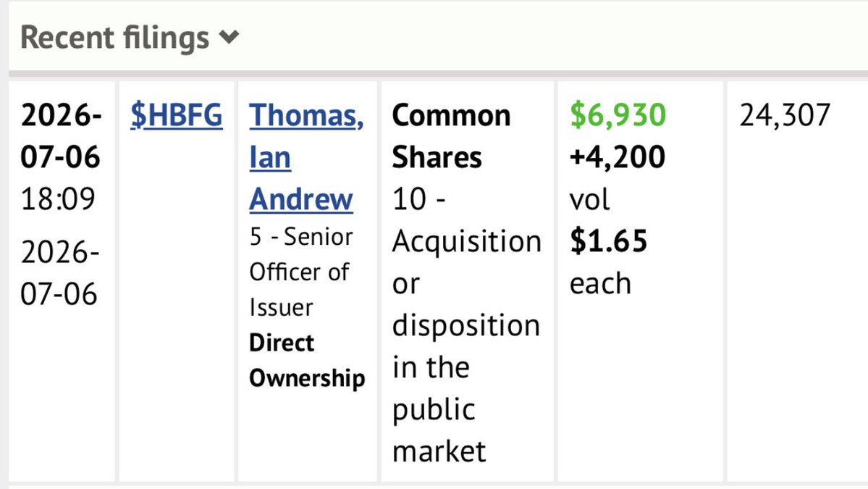Viewport: 868px width, 489px height.
Task: Click the Senior Officer of Issuer label
Action: pos(300,272)
